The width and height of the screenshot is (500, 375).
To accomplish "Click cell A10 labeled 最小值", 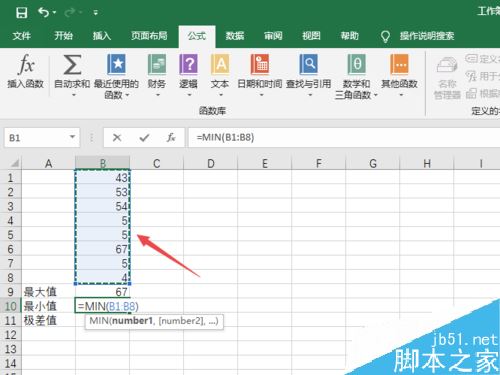I will click(x=48, y=306).
